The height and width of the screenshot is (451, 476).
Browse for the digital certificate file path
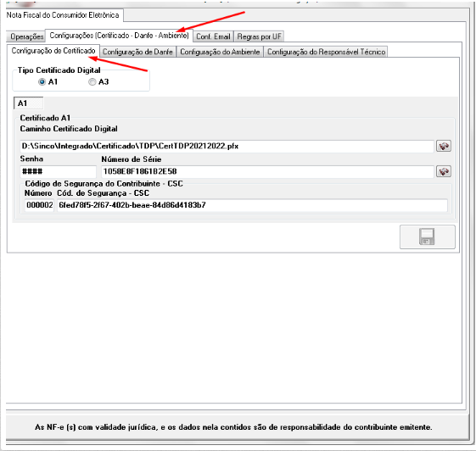(x=444, y=146)
